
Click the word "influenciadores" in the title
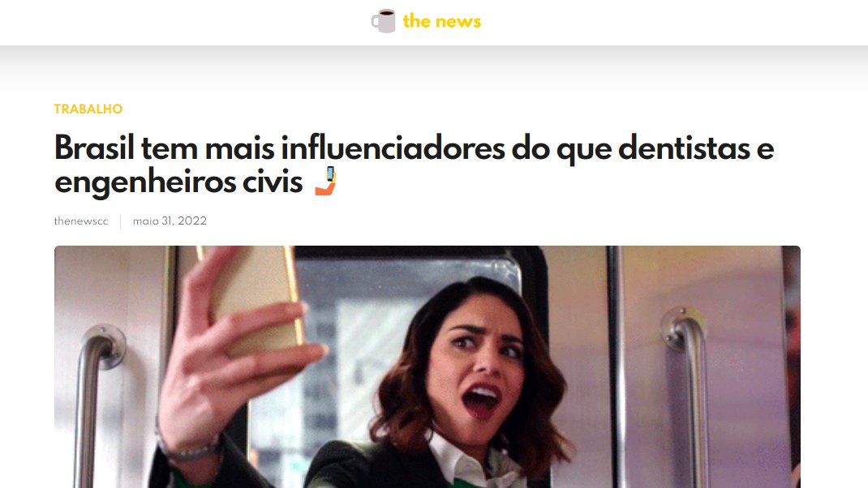(x=393, y=148)
